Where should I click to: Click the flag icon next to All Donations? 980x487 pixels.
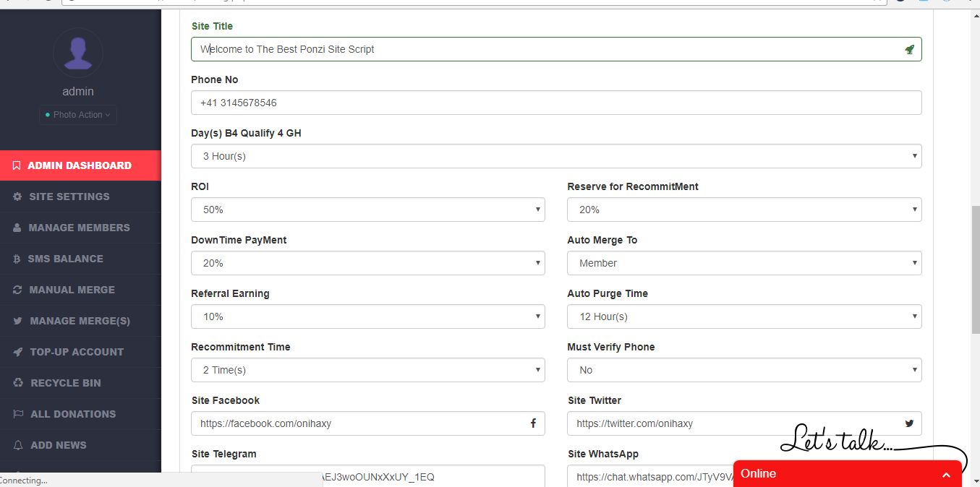pos(17,414)
